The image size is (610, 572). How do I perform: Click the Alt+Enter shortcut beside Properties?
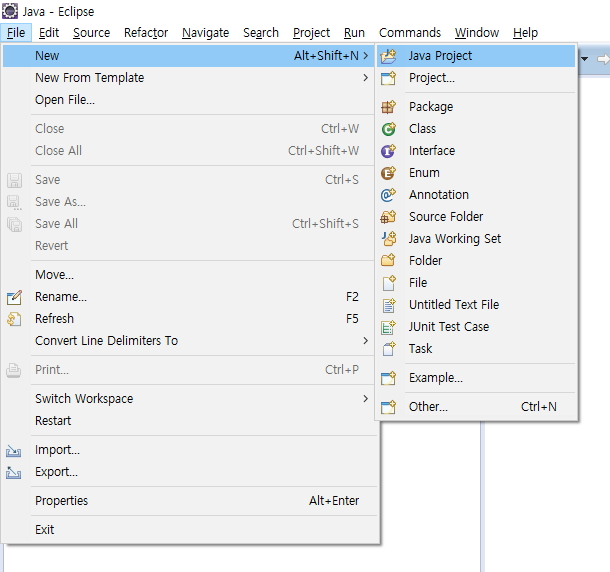(x=334, y=501)
